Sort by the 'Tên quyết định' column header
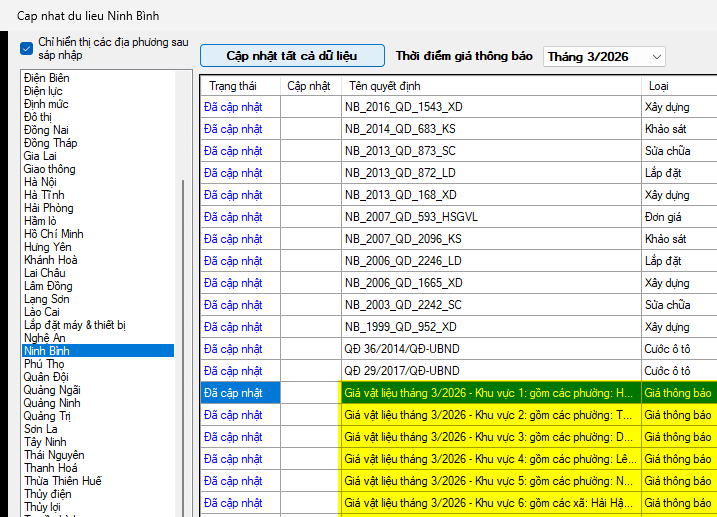 coord(385,86)
